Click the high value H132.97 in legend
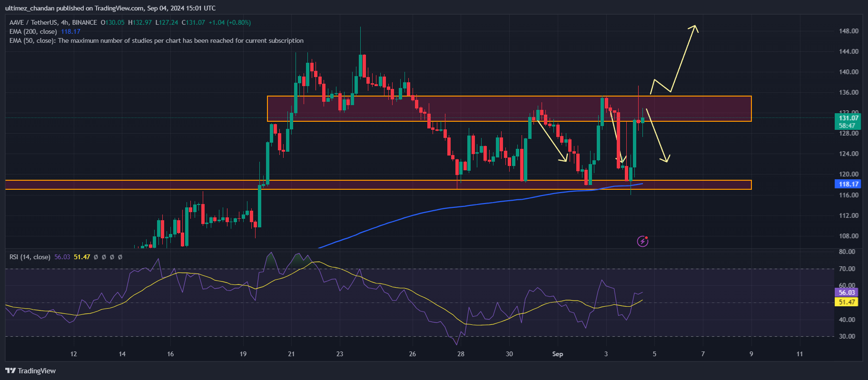Screen dimensions: 868x380 pyautogui.click(x=140, y=22)
